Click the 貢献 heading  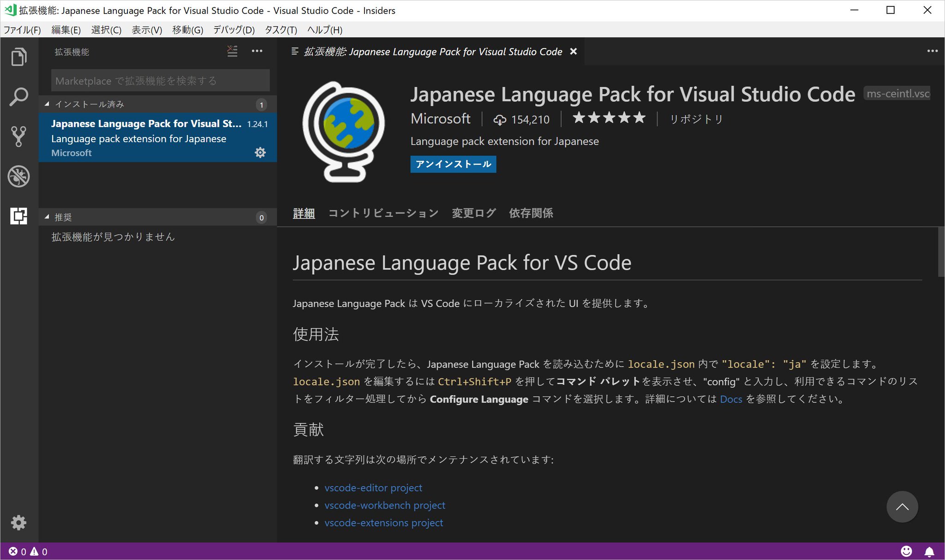(x=308, y=430)
